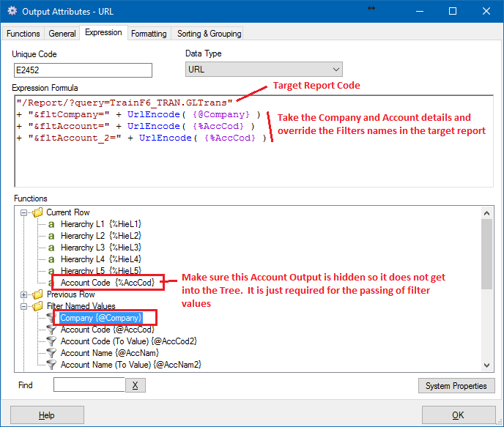The image size is (504, 427).
Task: Select Account Code (To Value) {@AccCod2}
Action: (x=129, y=341)
